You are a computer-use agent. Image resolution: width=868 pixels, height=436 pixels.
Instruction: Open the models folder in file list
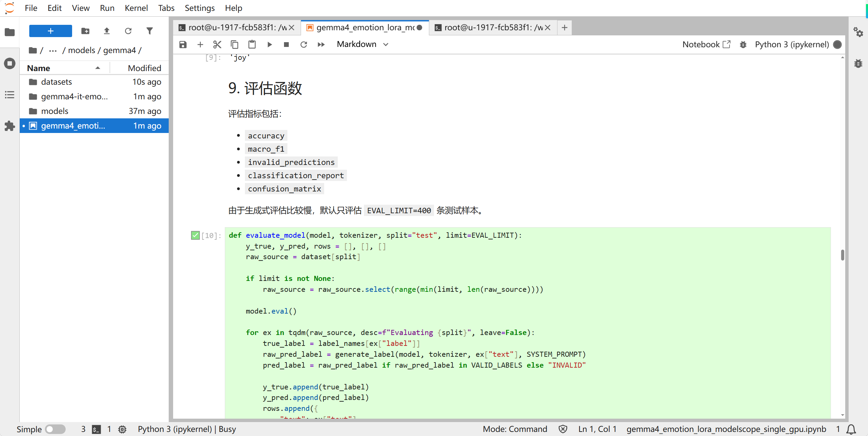94,111
